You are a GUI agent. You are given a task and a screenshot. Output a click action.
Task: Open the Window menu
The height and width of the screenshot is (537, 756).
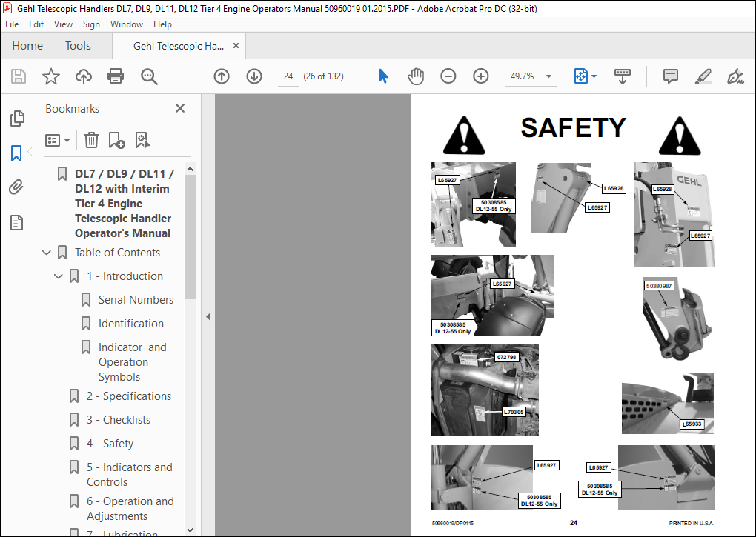(126, 24)
